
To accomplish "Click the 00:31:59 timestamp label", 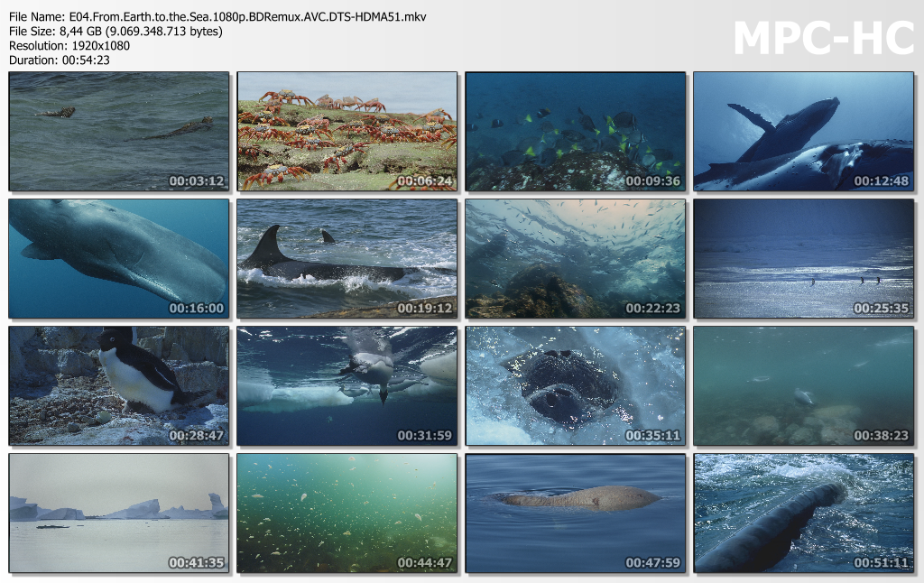I will (425, 436).
